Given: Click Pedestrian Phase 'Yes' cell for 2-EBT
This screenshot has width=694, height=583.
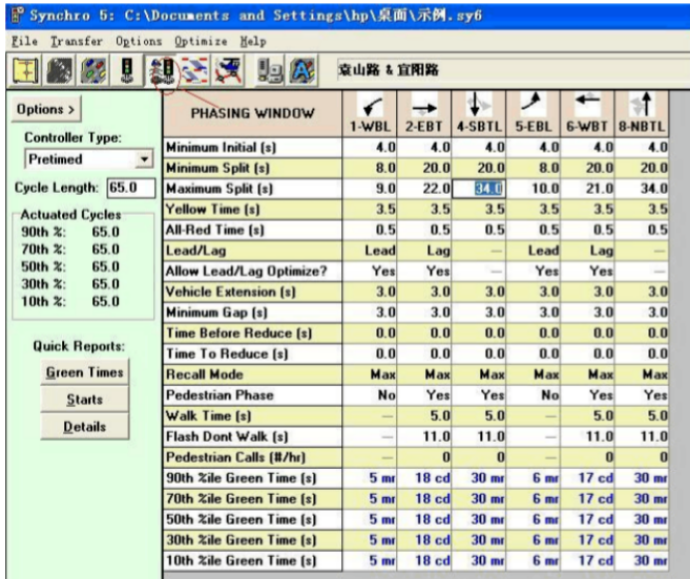Looking at the screenshot, I should [x=424, y=395].
